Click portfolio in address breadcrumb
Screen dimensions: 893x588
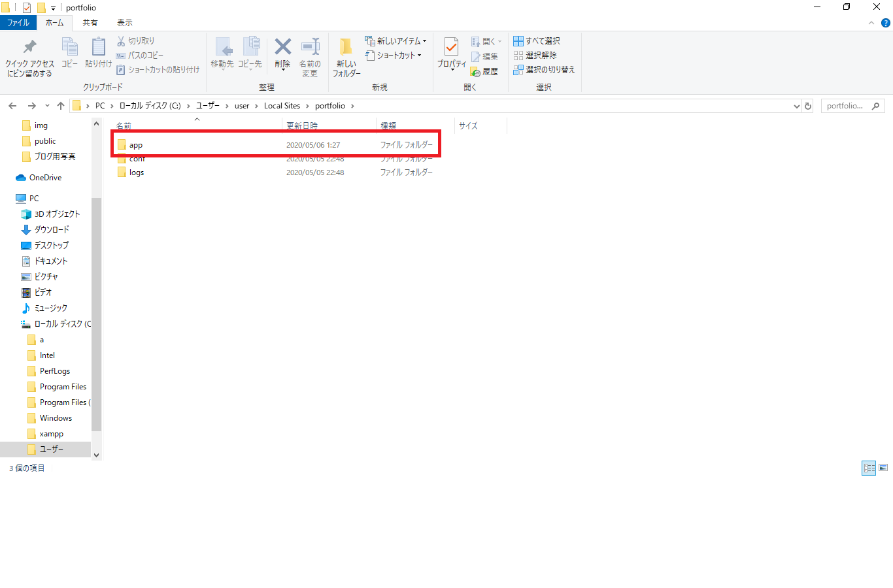pyautogui.click(x=330, y=106)
